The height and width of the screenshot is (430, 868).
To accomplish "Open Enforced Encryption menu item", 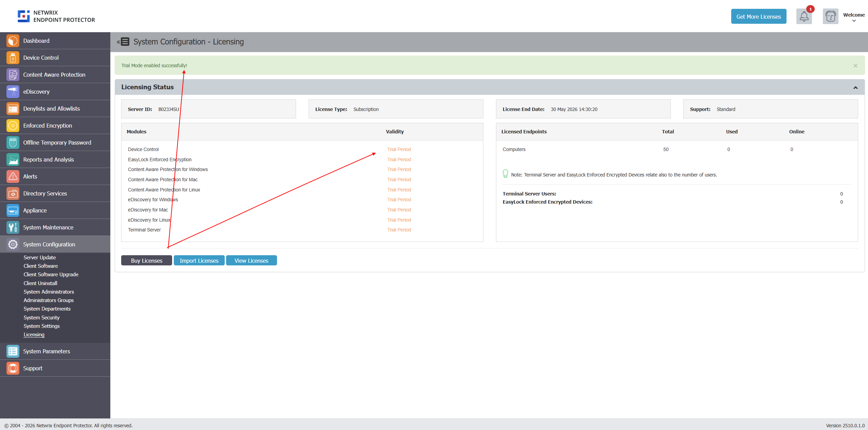I will pyautogui.click(x=55, y=126).
